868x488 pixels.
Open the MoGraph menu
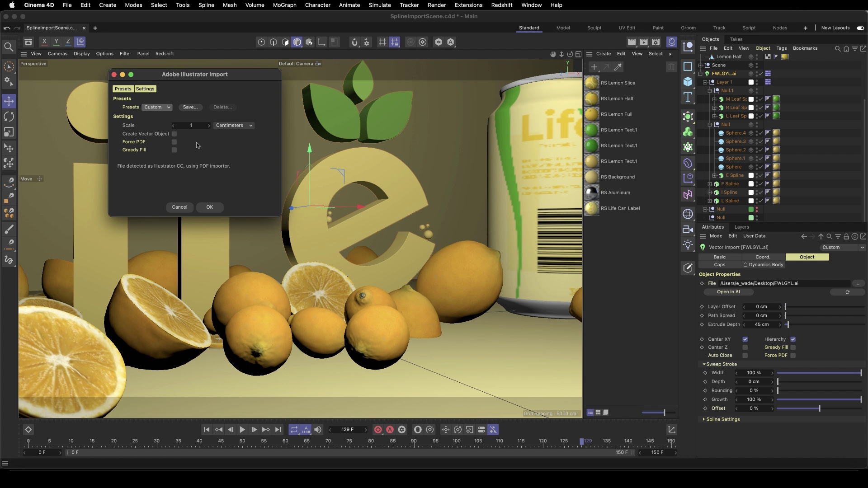(x=284, y=5)
